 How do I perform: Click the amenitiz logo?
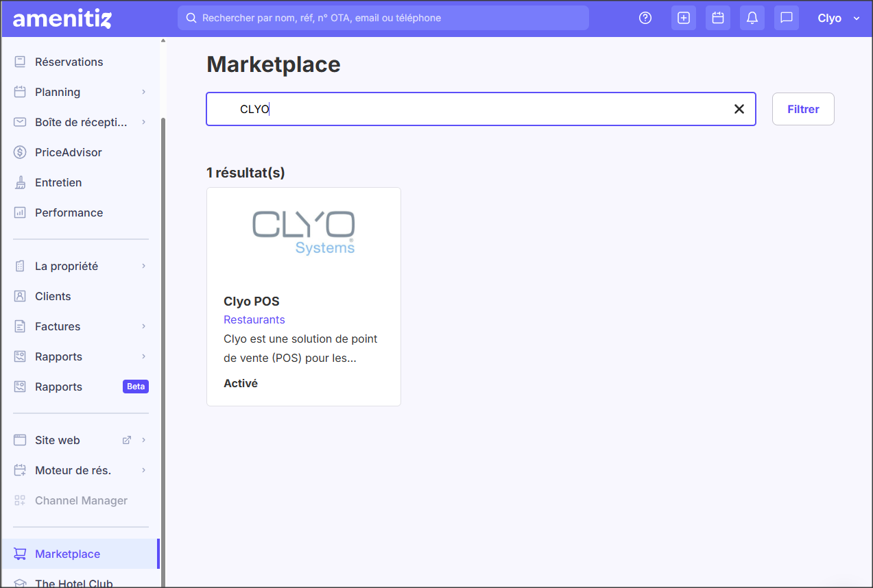62,19
